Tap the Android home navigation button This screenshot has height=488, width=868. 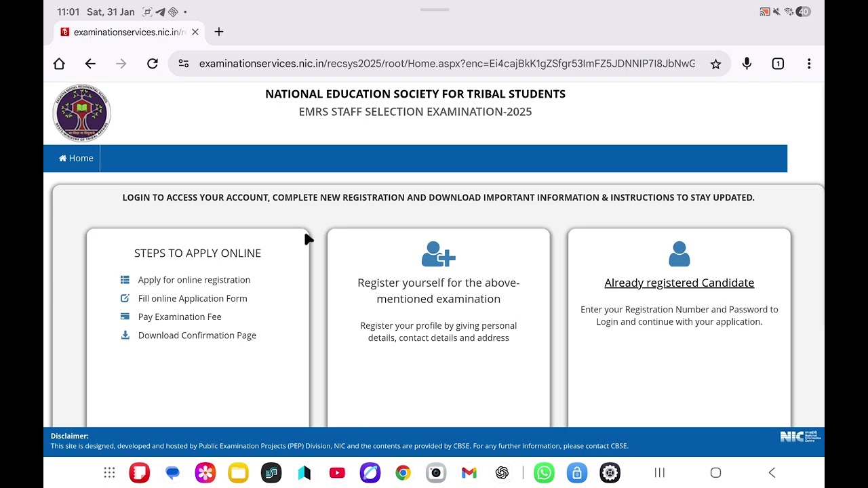point(715,473)
